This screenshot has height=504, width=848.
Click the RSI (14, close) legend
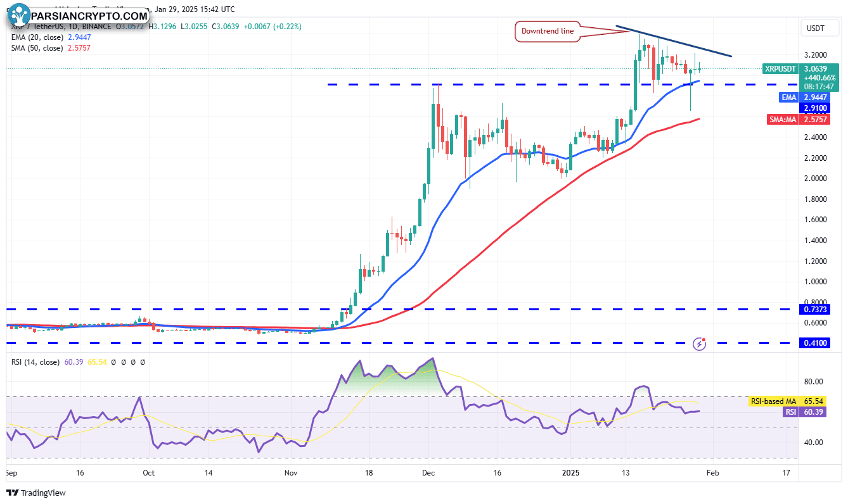pos(35,362)
